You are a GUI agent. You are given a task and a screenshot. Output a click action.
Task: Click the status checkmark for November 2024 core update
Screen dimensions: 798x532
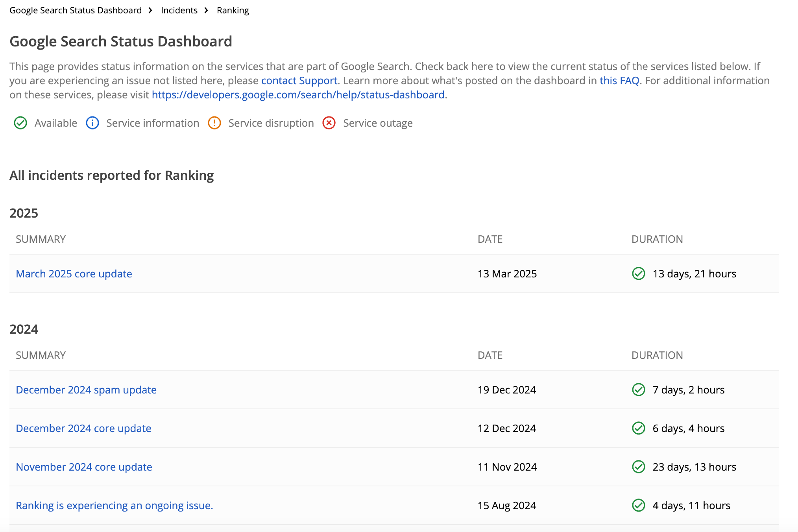click(639, 467)
